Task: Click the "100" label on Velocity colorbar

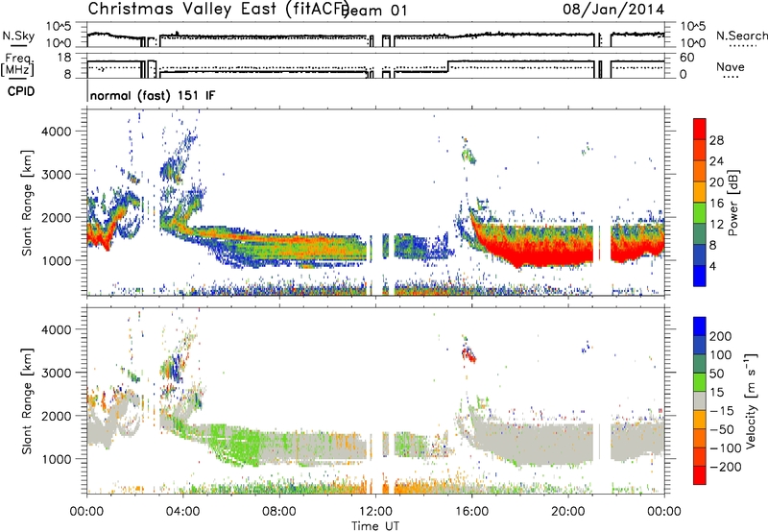Action: 721,354
